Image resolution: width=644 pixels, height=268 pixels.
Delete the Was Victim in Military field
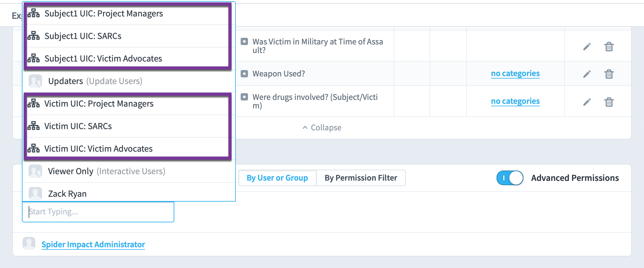(609, 47)
